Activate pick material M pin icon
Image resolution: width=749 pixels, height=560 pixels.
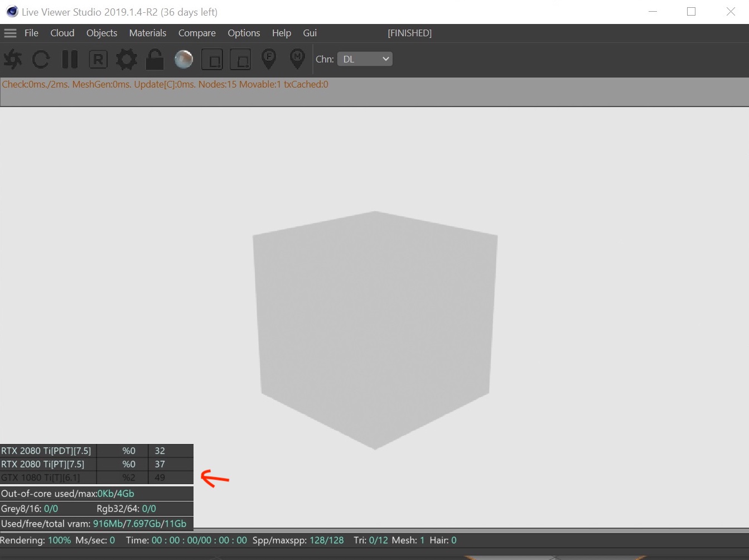click(297, 59)
